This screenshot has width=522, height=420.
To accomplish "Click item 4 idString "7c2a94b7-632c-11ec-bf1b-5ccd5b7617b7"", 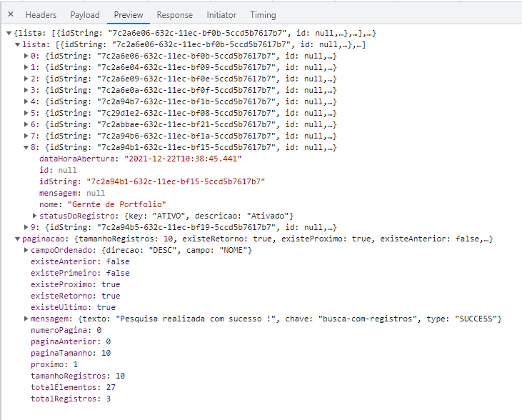I will (186, 101).
